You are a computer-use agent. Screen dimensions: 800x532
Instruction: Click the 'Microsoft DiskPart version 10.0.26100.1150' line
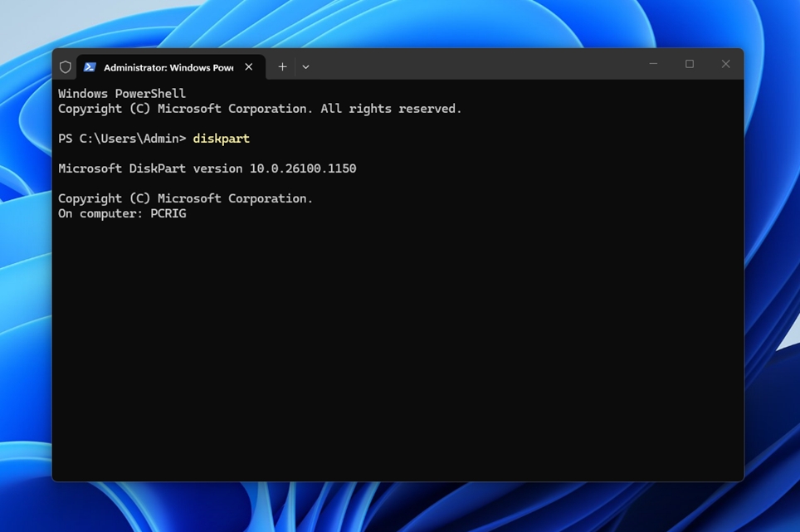coord(207,168)
